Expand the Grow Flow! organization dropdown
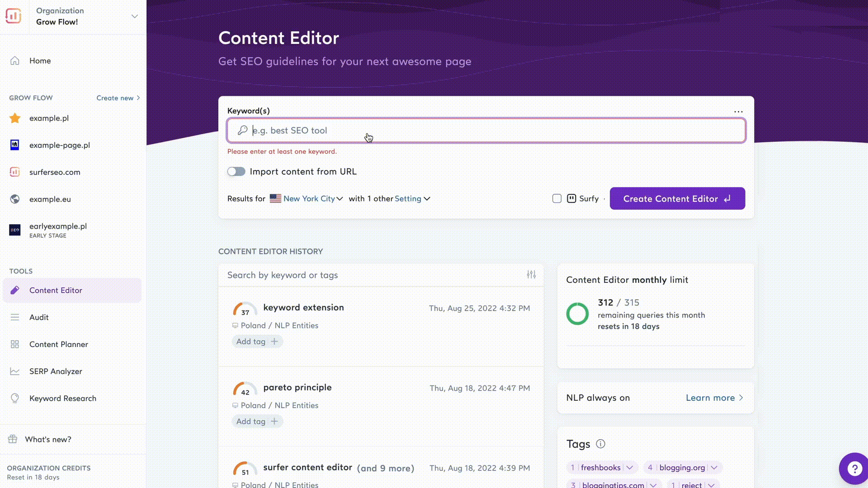This screenshot has height=488, width=868. pyautogui.click(x=134, y=16)
